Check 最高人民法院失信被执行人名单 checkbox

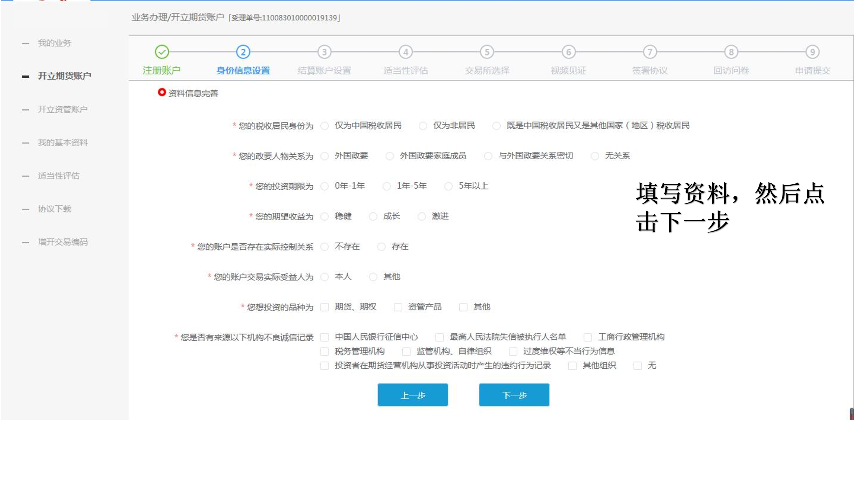[440, 337]
